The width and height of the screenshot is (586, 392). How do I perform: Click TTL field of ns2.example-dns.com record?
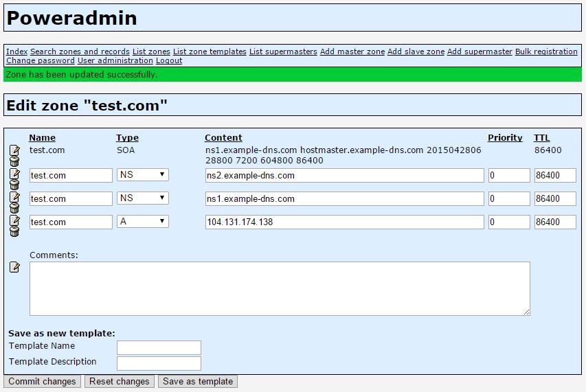tap(555, 176)
